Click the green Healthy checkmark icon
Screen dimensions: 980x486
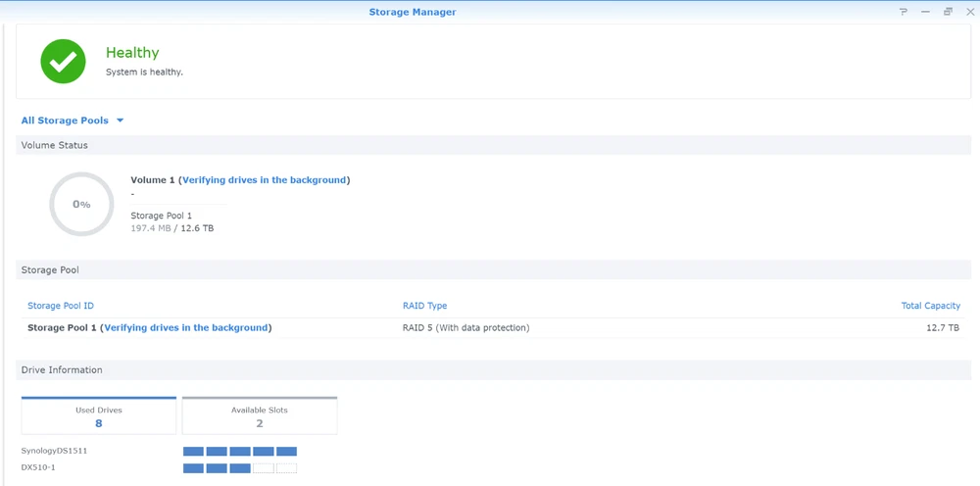[x=64, y=61]
